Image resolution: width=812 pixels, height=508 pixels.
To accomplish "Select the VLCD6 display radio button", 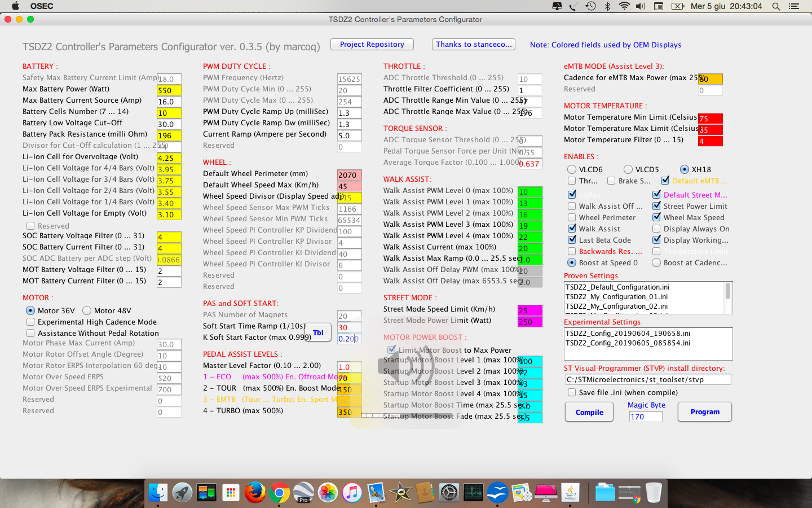I will pos(572,169).
